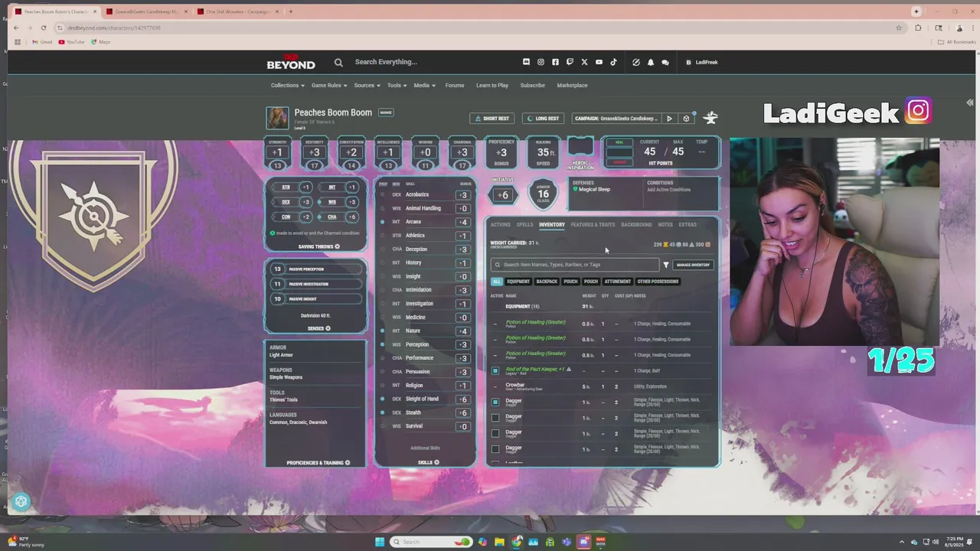The width and height of the screenshot is (980, 551).
Task: Open the Forums link
Action: pos(455,85)
